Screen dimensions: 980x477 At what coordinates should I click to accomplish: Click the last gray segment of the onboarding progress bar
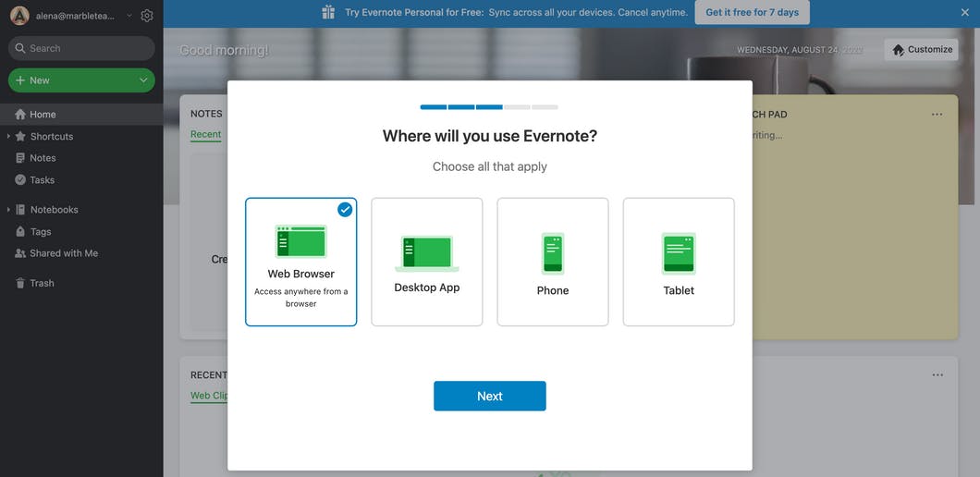(545, 107)
